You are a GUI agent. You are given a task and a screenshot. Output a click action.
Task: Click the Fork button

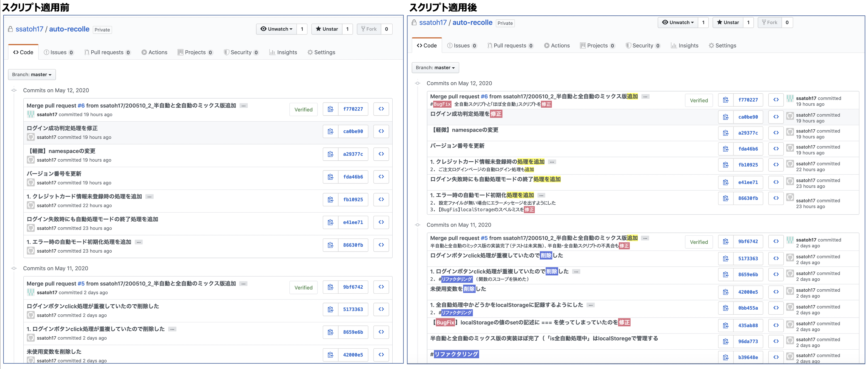[x=369, y=29]
